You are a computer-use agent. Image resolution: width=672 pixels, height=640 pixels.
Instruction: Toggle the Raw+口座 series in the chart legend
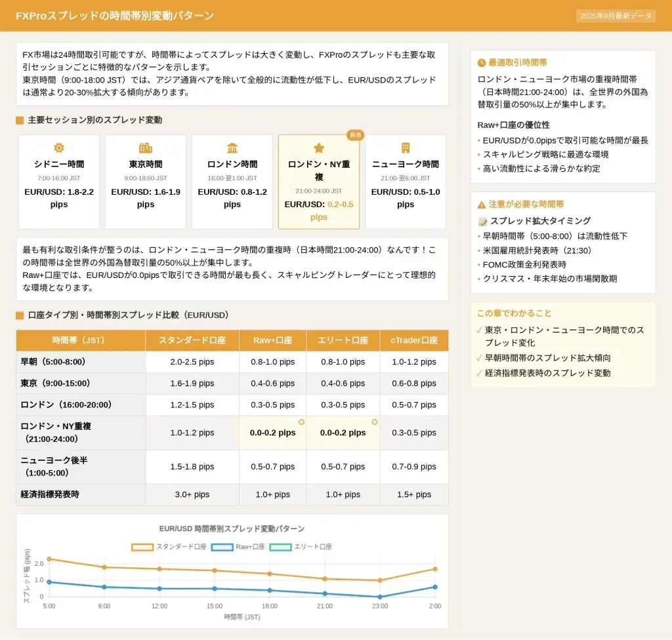click(x=239, y=547)
